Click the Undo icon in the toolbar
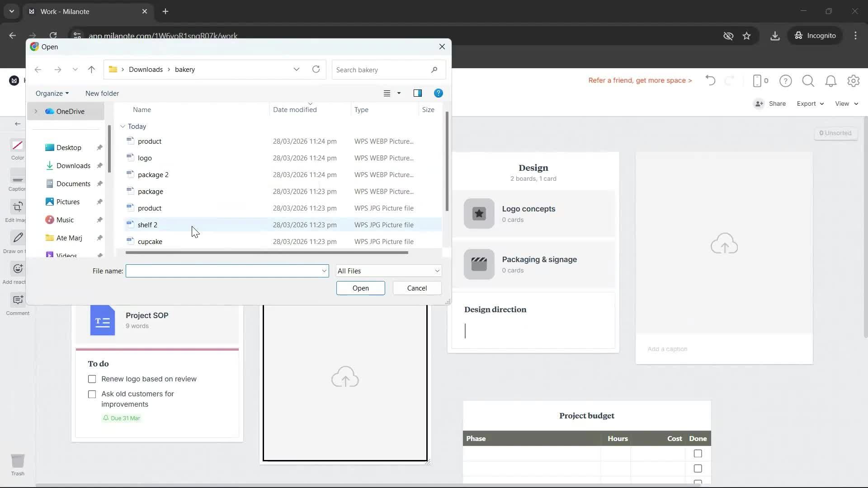 point(710,80)
